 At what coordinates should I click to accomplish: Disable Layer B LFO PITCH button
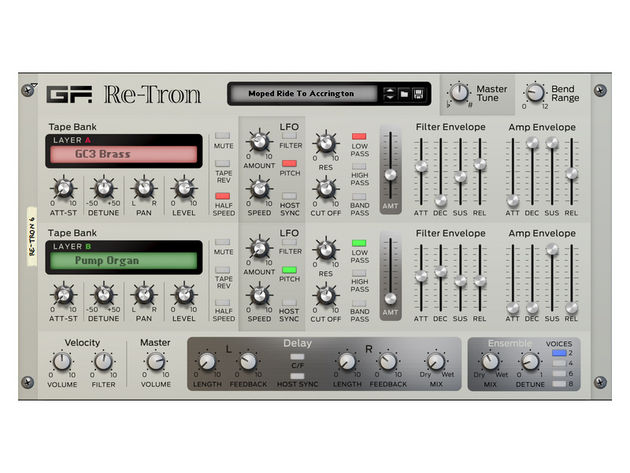coord(289,270)
